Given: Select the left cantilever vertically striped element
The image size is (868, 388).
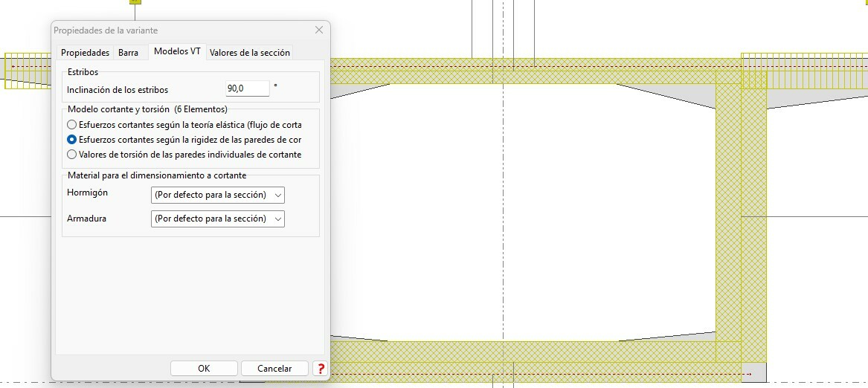Looking at the screenshot, I should click(x=28, y=71).
